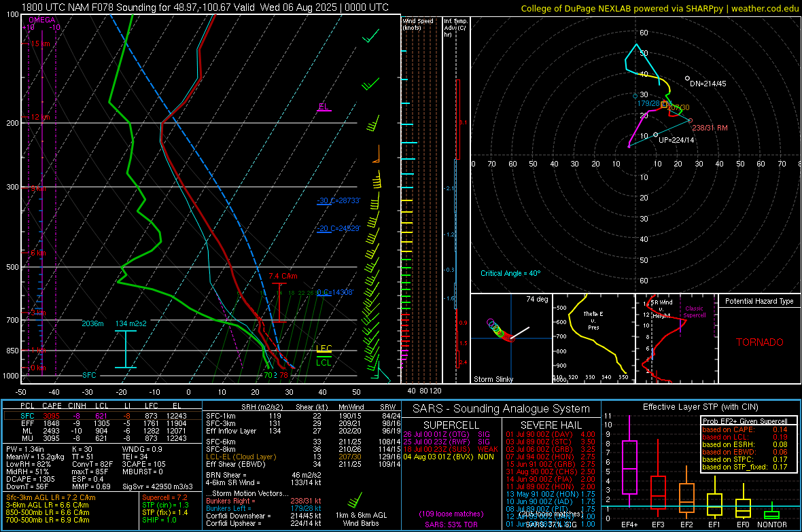The width and height of the screenshot is (802, 532).
Task: Select the ML parcel row with CAPE 2493
Action: [x=103, y=431]
